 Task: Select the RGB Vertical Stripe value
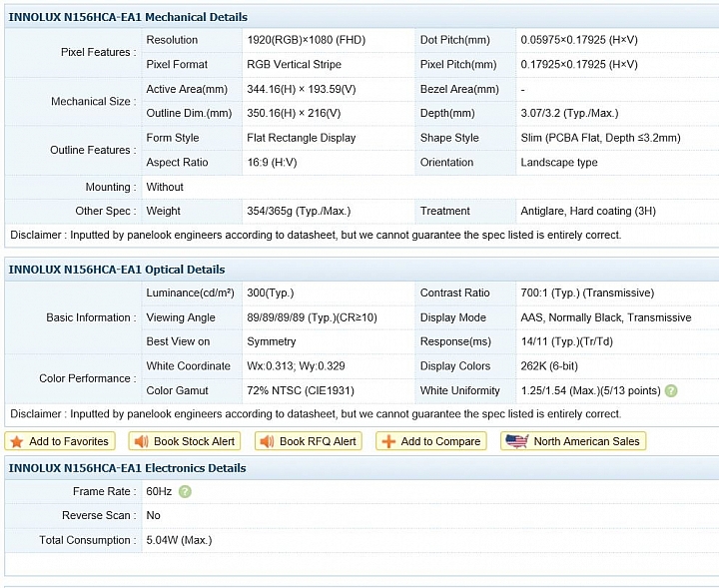tap(294, 65)
